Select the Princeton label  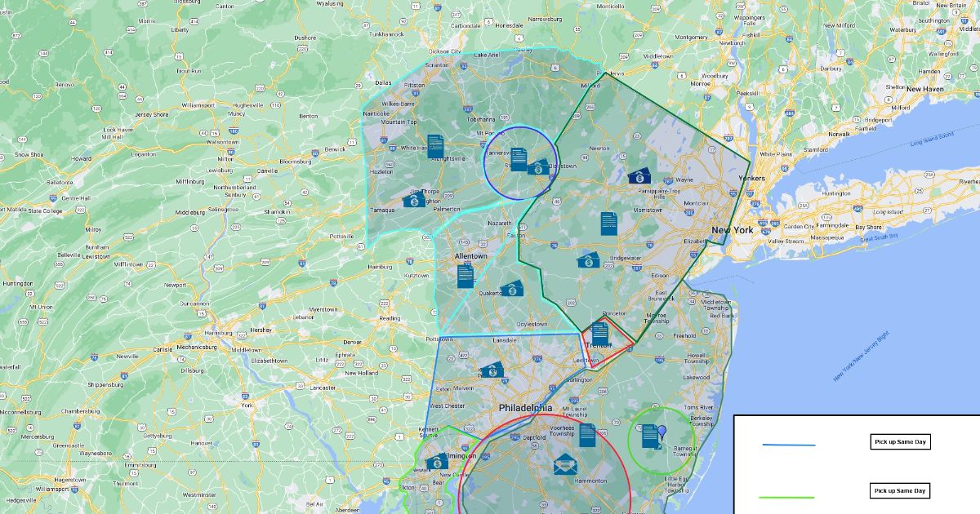pyautogui.click(x=614, y=313)
